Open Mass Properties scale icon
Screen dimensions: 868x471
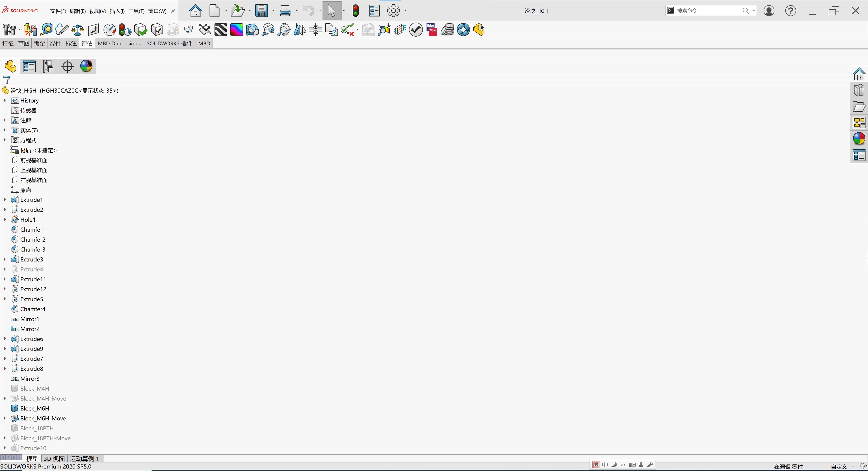[78, 30]
